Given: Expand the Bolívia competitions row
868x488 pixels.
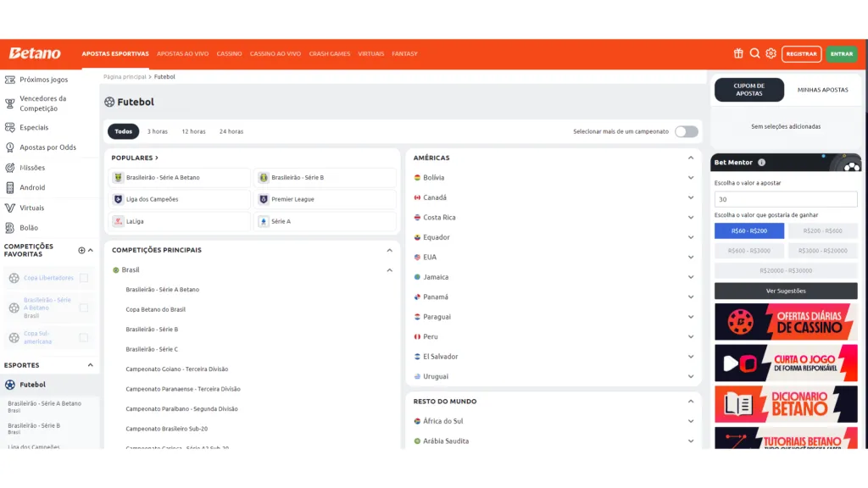Looking at the screenshot, I should coord(691,178).
